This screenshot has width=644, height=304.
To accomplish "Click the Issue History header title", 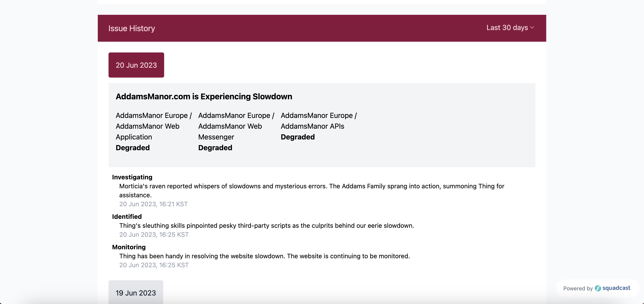I will pos(131,28).
